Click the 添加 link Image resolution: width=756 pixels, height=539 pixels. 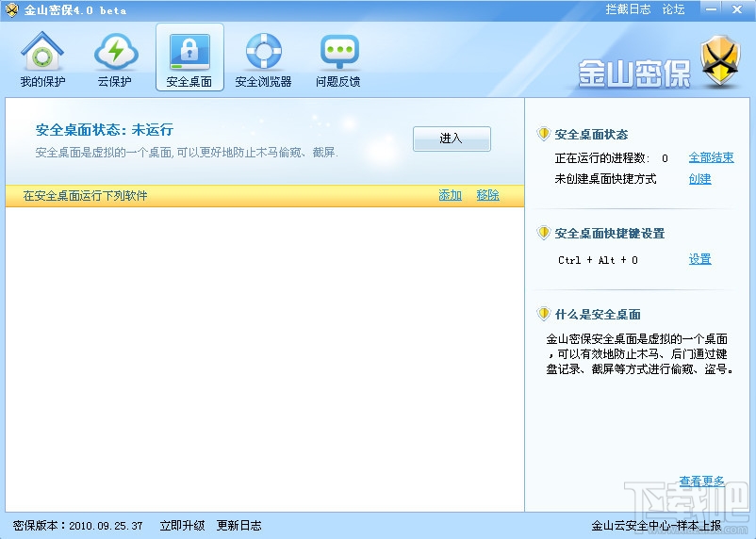(451, 195)
